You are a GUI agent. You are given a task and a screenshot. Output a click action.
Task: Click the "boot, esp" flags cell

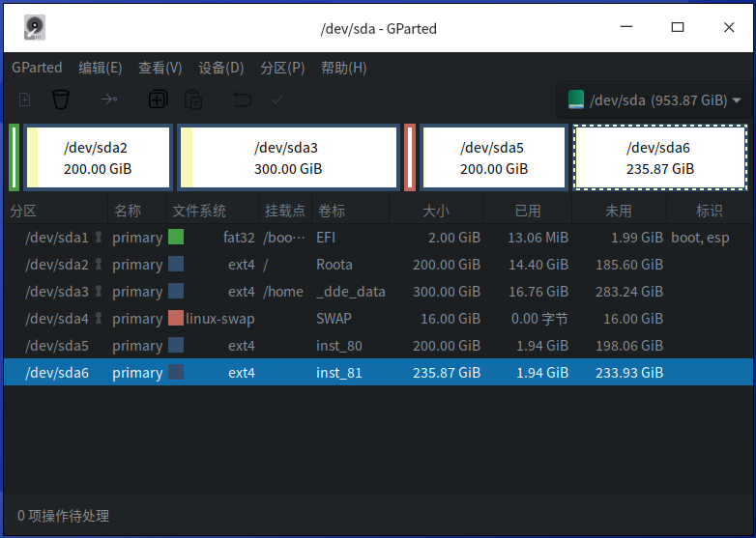click(x=700, y=238)
